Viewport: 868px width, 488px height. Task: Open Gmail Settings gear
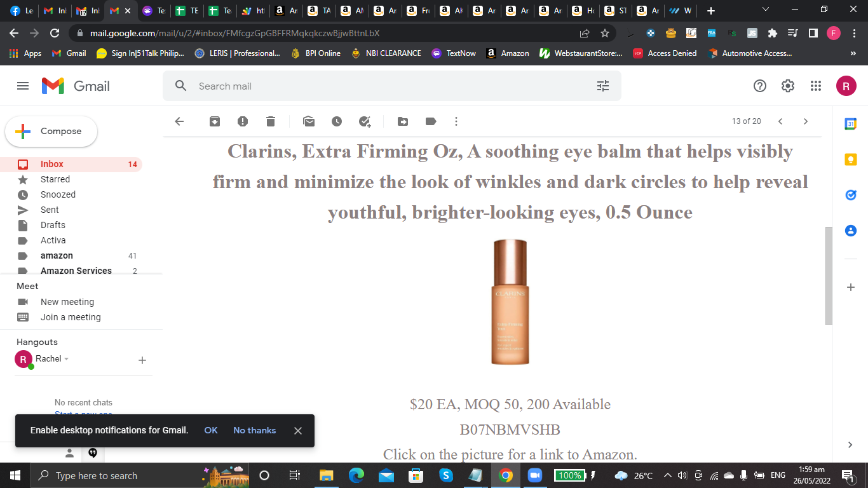(788, 86)
